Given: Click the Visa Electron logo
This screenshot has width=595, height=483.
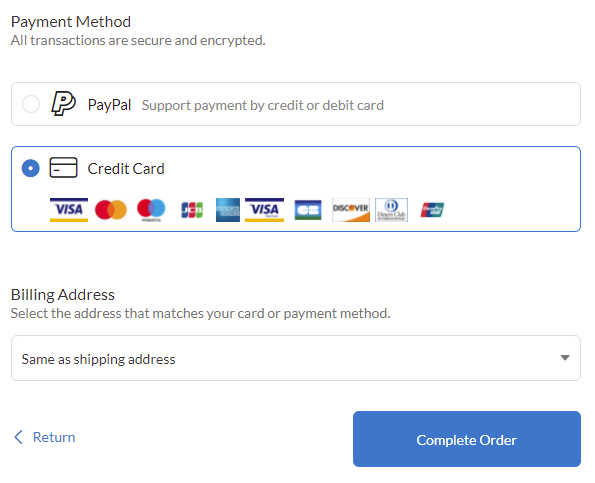Looking at the screenshot, I should tap(264, 209).
